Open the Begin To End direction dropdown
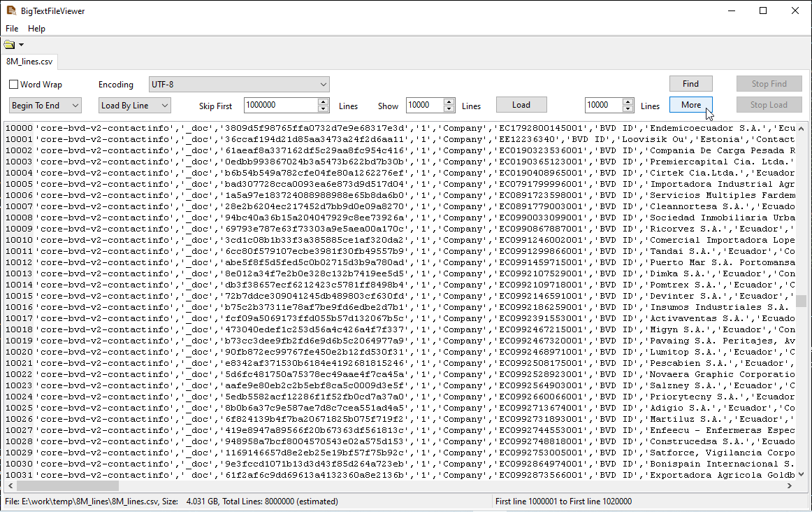Viewport: 812px width, 512px height. (x=45, y=106)
